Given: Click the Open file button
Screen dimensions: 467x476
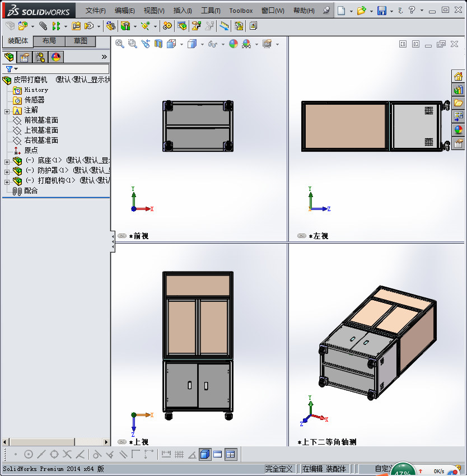Looking at the screenshot, I should [361, 11].
